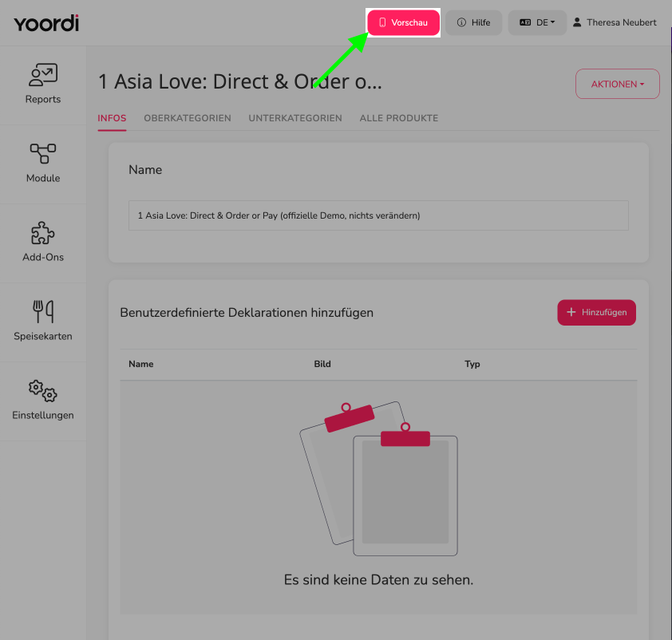The width and height of the screenshot is (672, 640).
Task: Open the Module workflow icon
Action: click(x=43, y=154)
